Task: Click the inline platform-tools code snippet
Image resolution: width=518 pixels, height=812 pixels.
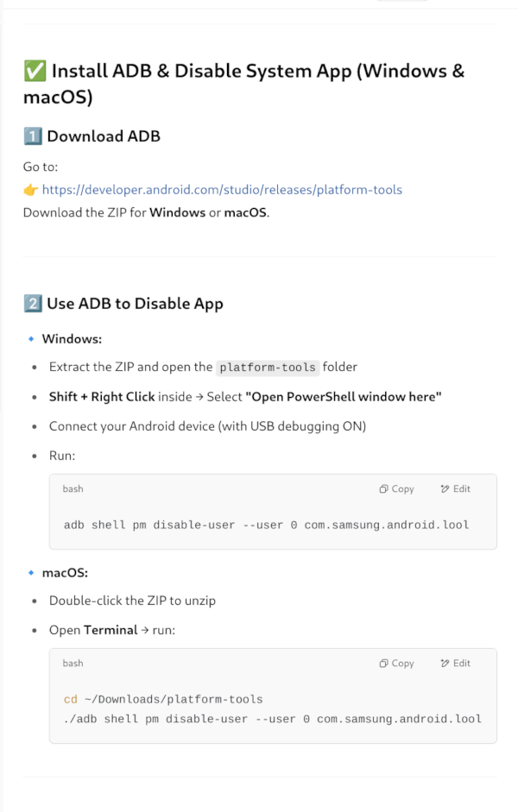Action: click(268, 367)
